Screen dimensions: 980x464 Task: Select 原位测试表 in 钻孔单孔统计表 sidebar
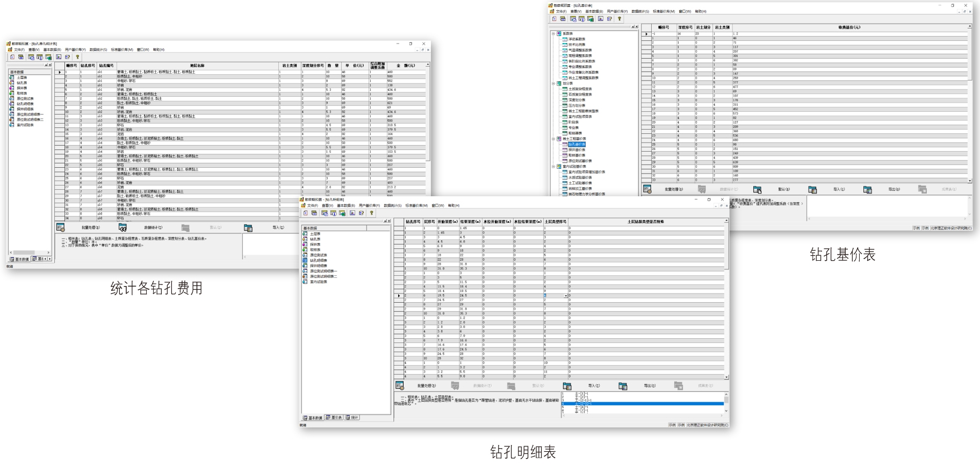pyautogui.click(x=25, y=99)
